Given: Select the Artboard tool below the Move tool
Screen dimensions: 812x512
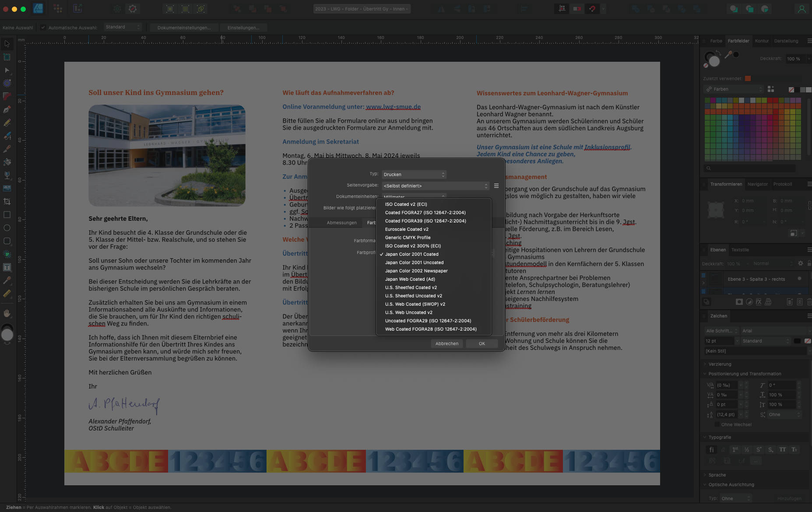Looking at the screenshot, I should click(7, 57).
